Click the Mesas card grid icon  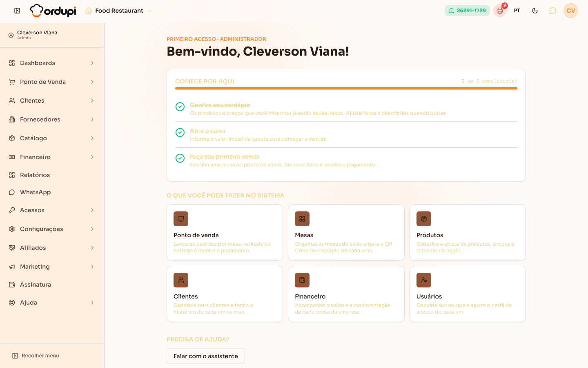coord(302,219)
